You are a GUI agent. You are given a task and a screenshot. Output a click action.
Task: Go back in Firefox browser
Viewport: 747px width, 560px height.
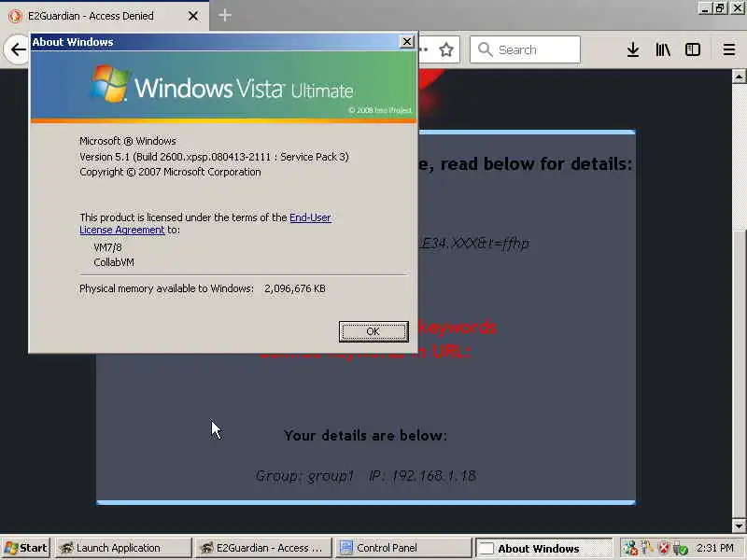tap(18, 49)
